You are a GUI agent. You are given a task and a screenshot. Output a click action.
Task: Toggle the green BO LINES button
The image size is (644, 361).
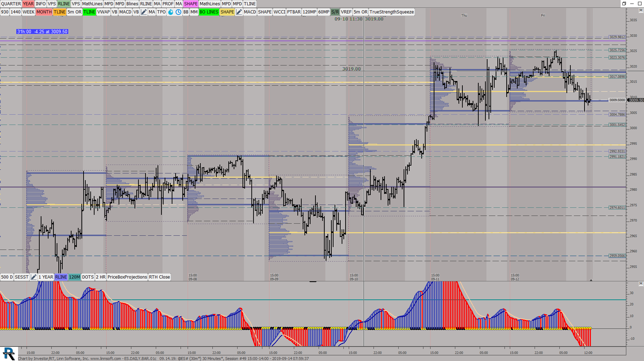209,12
